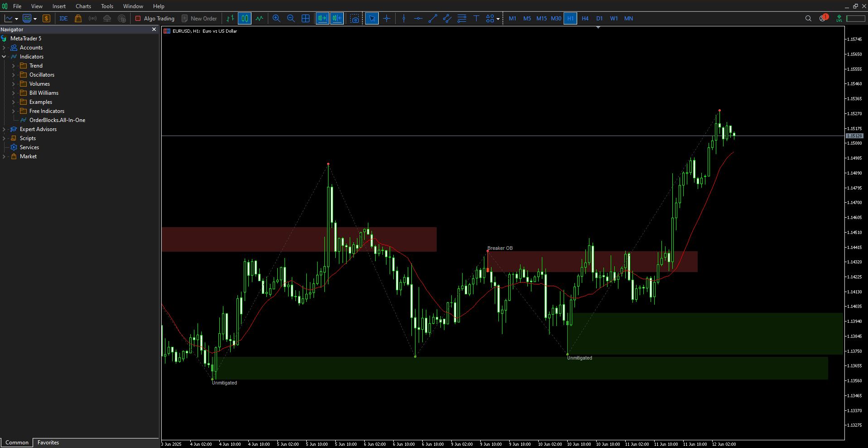Take a chart screenshot
Screen dimensions: 868x448
point(355,18)
